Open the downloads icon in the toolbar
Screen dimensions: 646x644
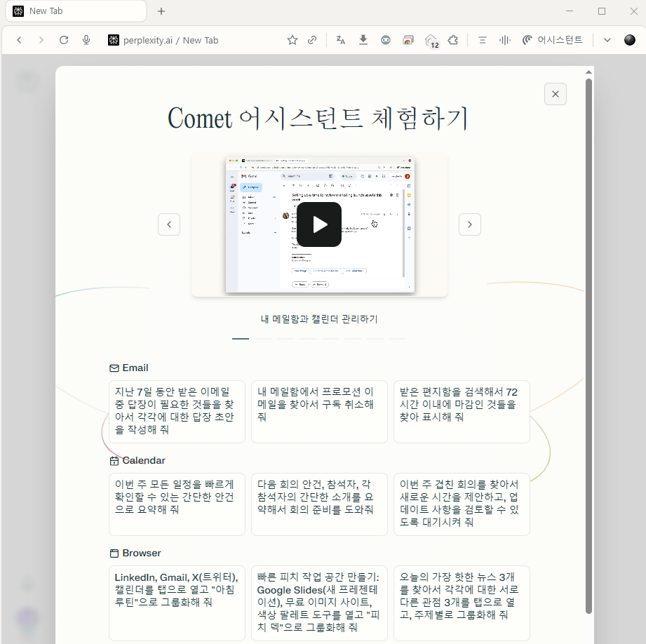(x=363, y=40)
